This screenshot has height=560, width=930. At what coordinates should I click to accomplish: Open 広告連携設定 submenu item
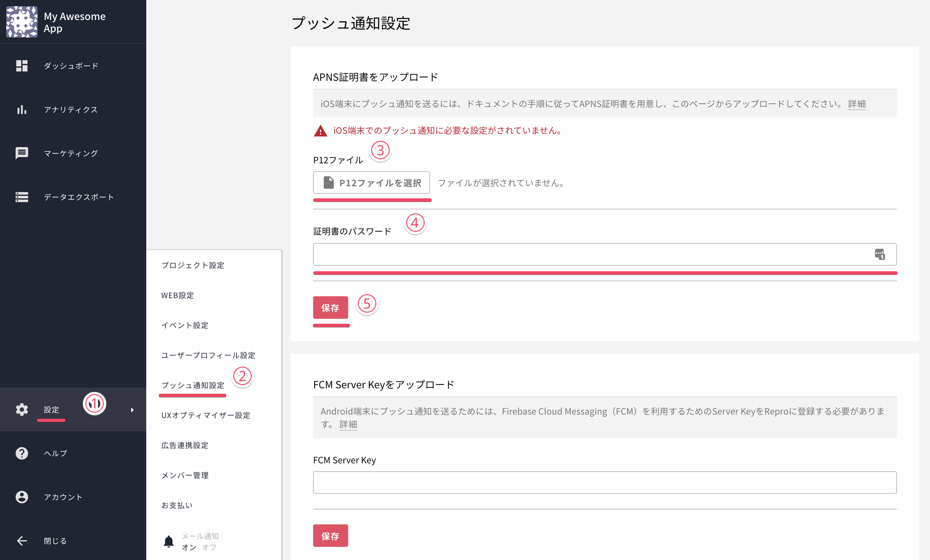pyautogui.click(x=185, y=445)
